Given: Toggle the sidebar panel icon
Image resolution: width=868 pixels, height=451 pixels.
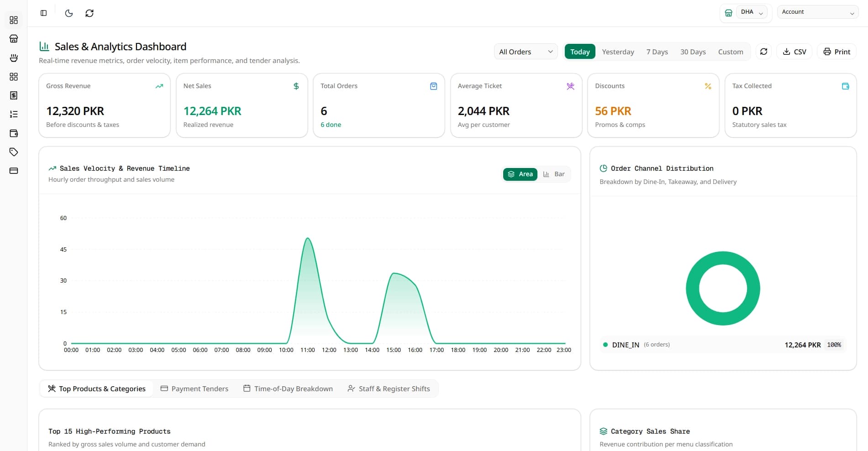Looking at the screenshot, I should pos(43,13).
